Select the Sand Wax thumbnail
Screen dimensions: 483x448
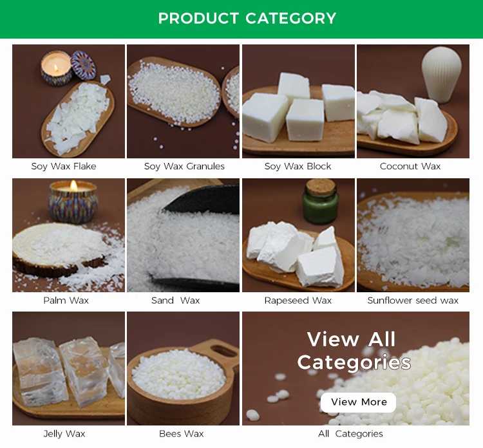click(183, 235)
